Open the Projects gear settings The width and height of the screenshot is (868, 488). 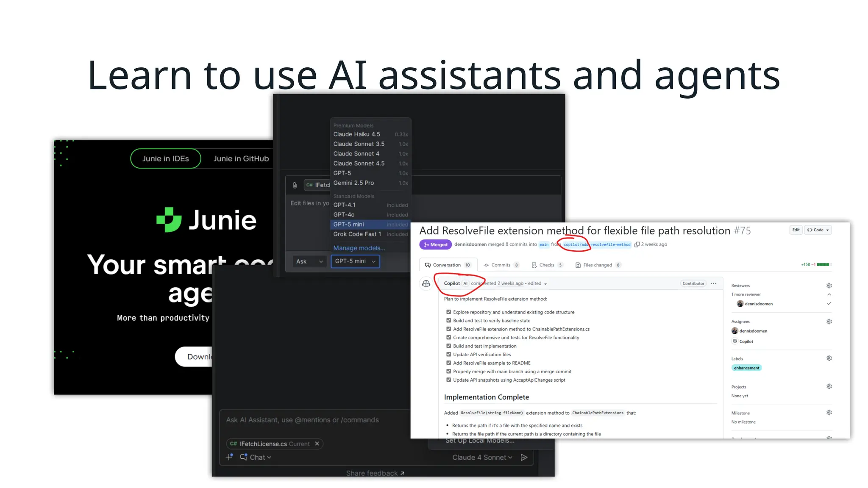point(829,386)
